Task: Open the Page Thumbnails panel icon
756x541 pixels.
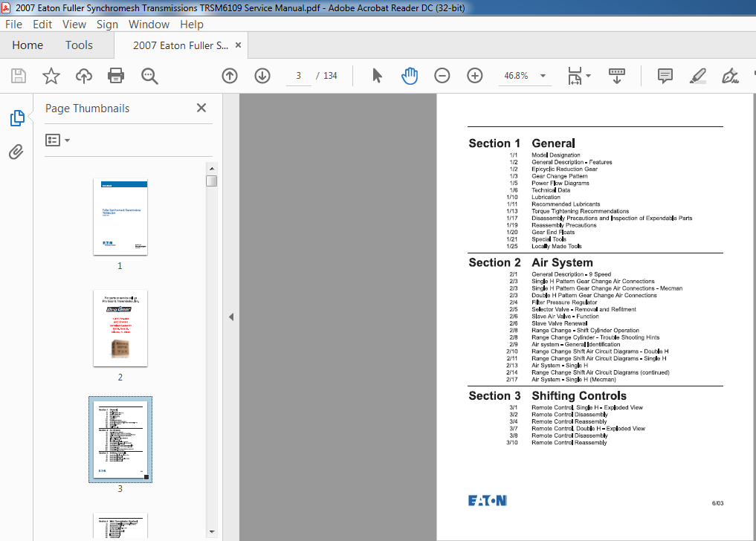Action: click(x=17, y=117)
